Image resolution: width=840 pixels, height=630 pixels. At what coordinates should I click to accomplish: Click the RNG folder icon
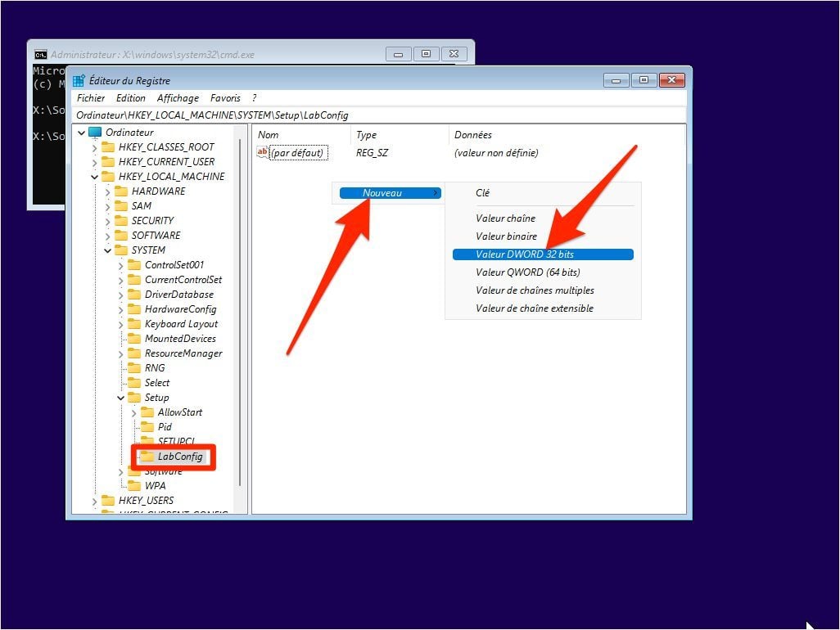pos(134,367)
